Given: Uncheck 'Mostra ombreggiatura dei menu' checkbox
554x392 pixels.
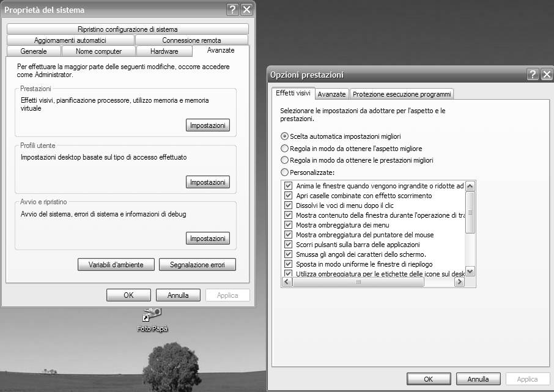Looking at the screenshot, I should pos(289,225).
